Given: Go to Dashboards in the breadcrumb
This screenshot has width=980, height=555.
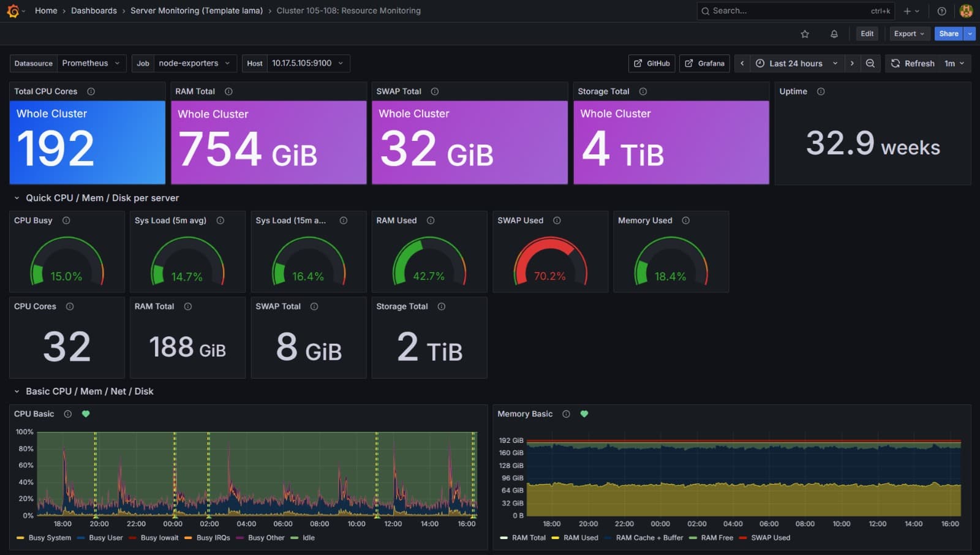Looking at the screenshot, I should tap(94, 11).
